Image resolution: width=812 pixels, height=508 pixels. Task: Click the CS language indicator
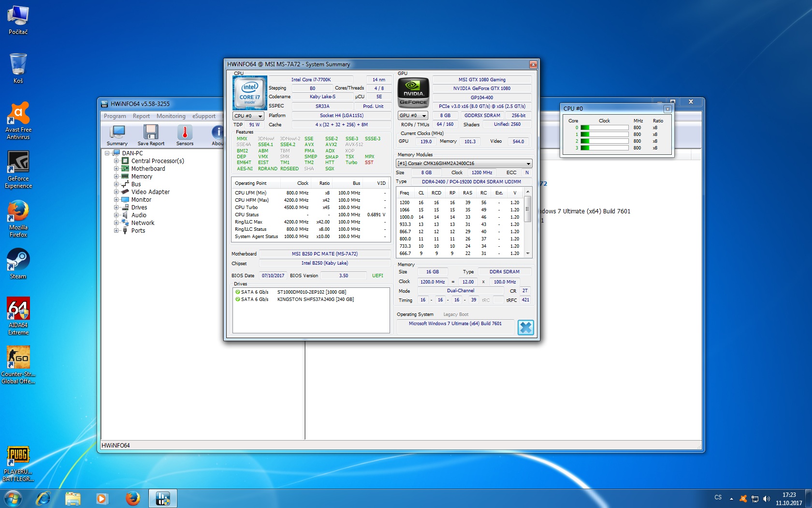click(x=718, y=497)
